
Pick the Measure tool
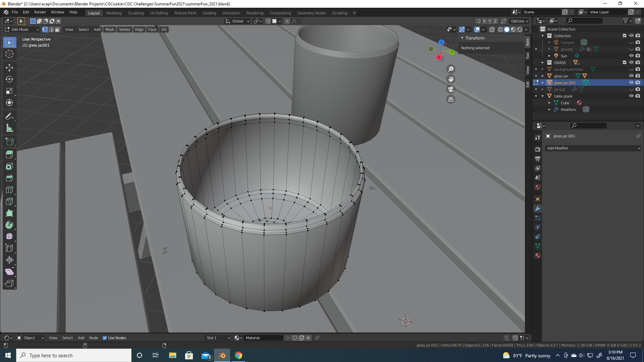click(x=9, y=128)
